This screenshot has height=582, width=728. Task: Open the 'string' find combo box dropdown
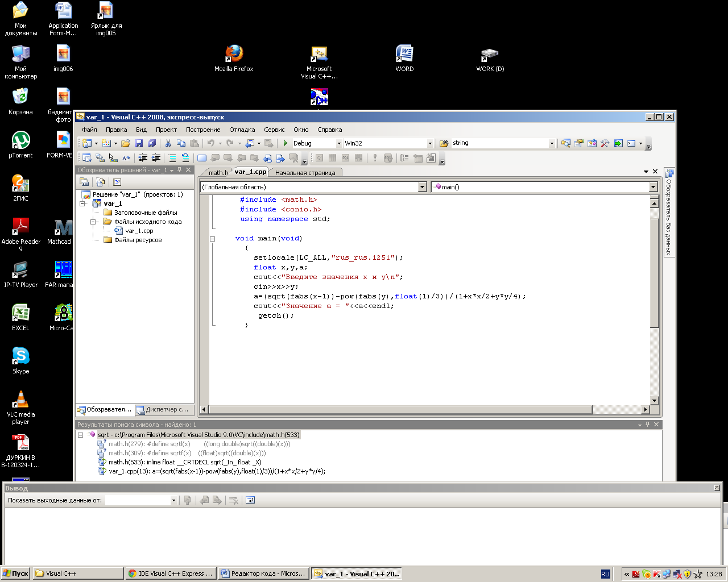point(552,143)
